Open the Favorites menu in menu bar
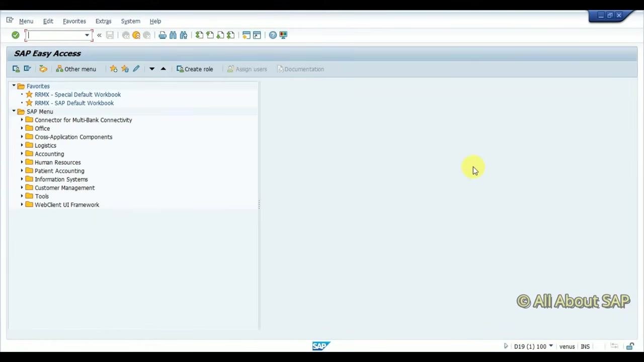This screenshot has height=362, width=644. pyautogui.click(x=74, y=21)
